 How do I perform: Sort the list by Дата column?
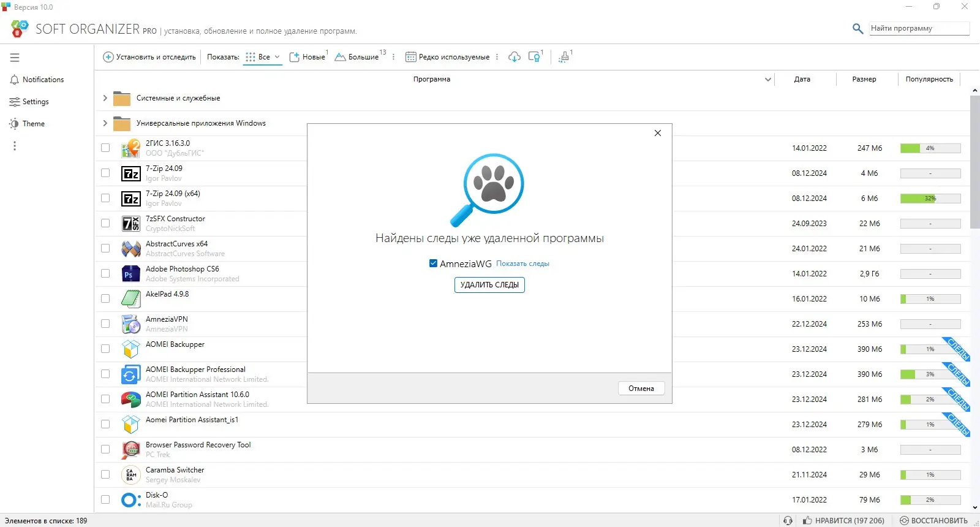pyautogui.click(x=802, y=79)
